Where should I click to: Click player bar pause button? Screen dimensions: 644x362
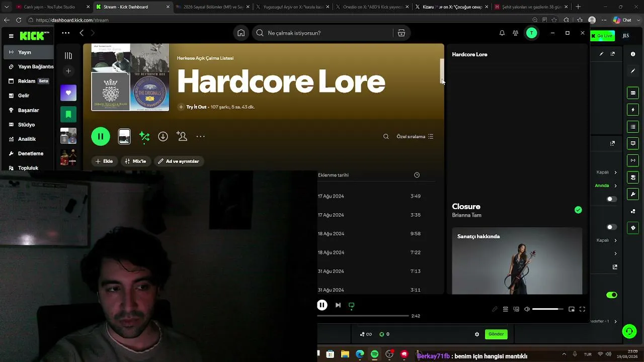322,305
